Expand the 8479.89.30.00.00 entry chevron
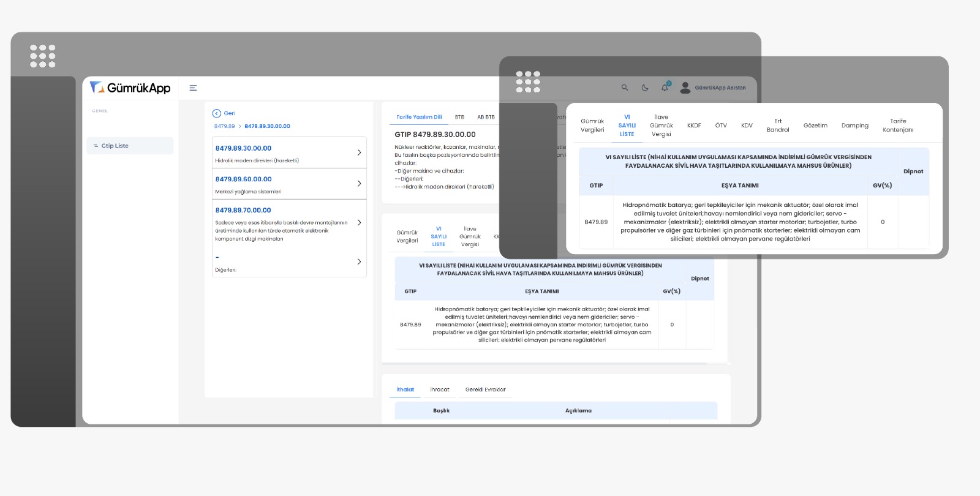 pos(359,152)
